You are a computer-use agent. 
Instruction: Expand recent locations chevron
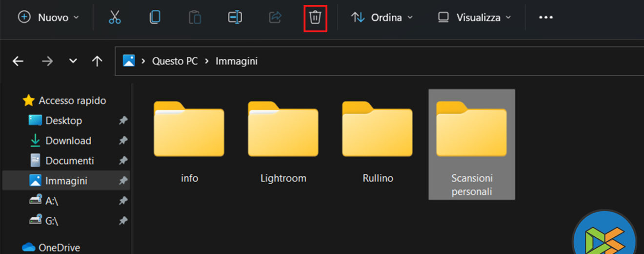click(73, 61)
